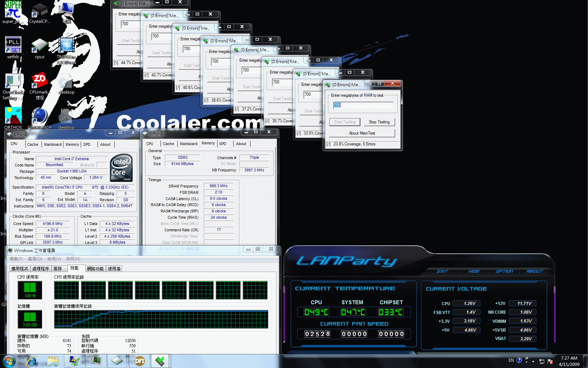This screenshot has height=368, width=588.
Task: Click the fan speed readout 02528
Action: click(317, 334)
